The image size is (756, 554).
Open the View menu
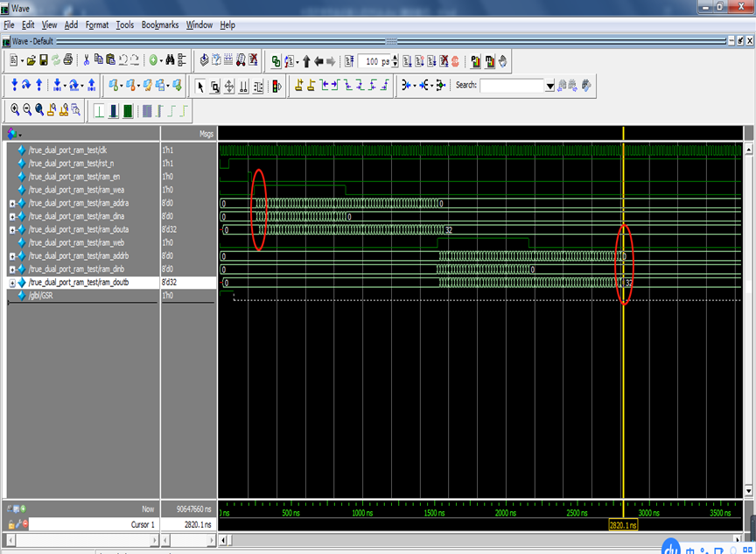(x=49, y=25)
